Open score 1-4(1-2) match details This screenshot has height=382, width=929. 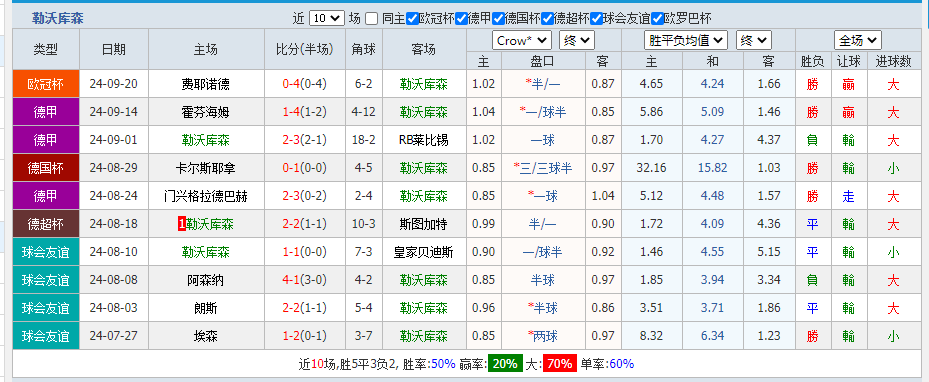click(x=305, y=112)
